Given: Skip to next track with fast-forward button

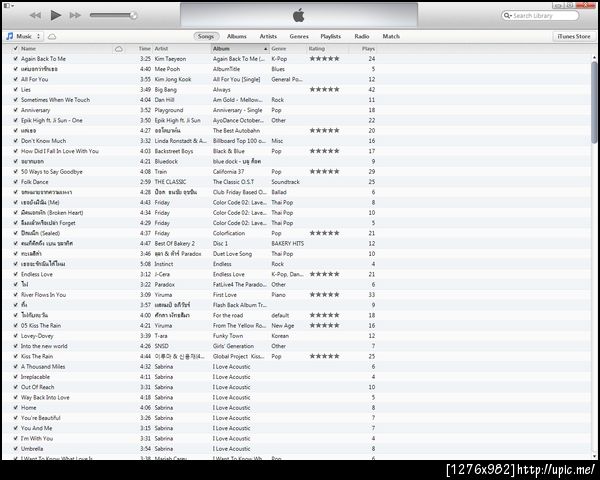Looking at the screenshot, I should [75, 15].
